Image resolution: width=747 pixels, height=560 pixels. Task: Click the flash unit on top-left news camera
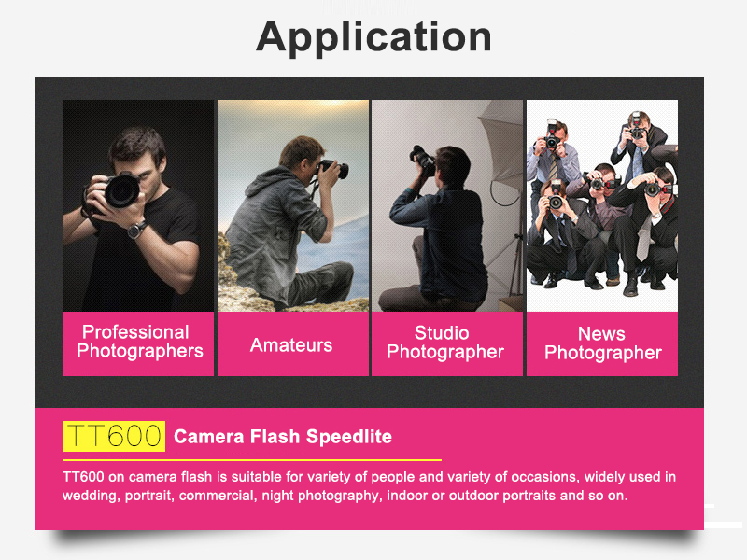click(x=552, y=127)
